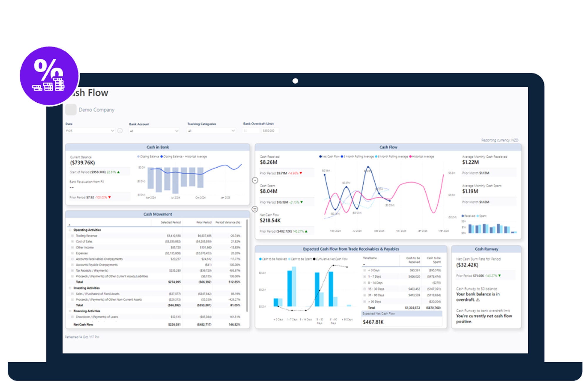Image resolution: width=588 pixels, height=387 pixels.
Task: Collapse the Operating Activities row group
Action: (70, 230)
